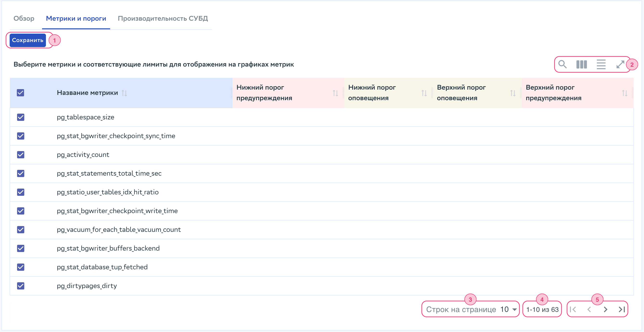Switch to Обзор tab
This screenshot has width=644, height=332.
[x=24, y=18]
